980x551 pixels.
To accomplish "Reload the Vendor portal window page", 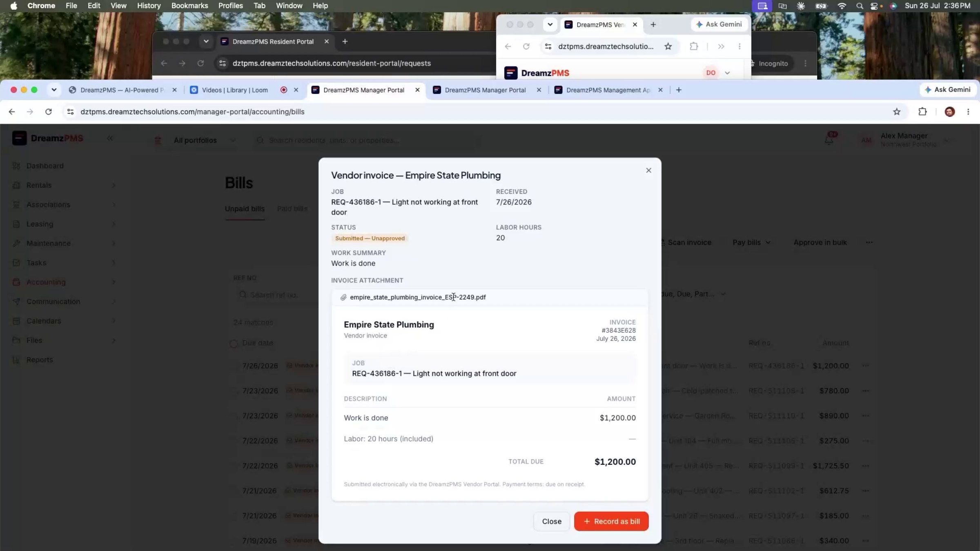I will coord(526,47).
